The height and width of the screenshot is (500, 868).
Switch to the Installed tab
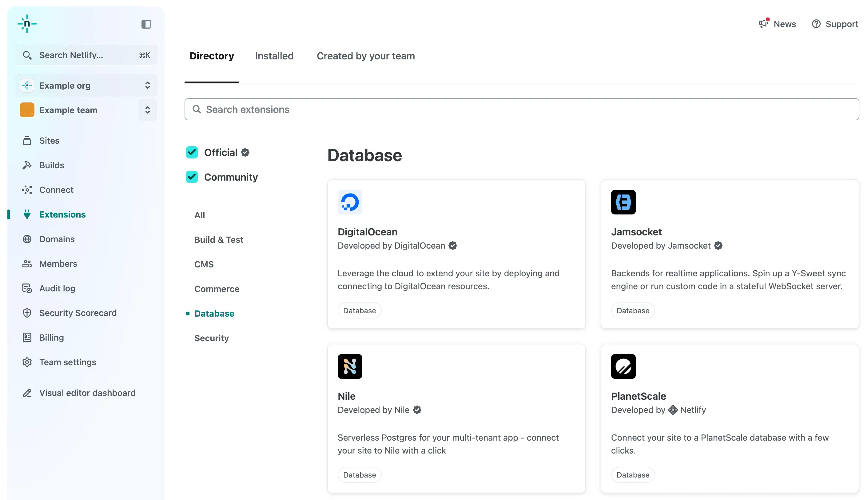274,56
